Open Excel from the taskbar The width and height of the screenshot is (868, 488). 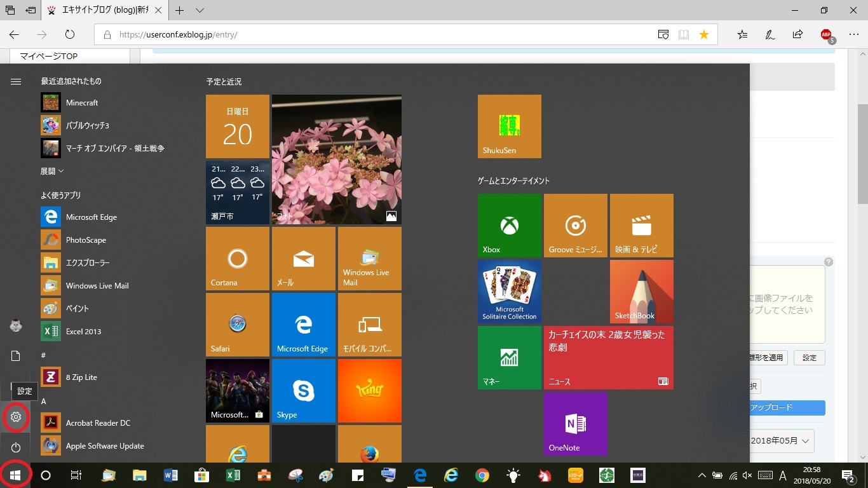pyautogui.click(x=233, y=475)
